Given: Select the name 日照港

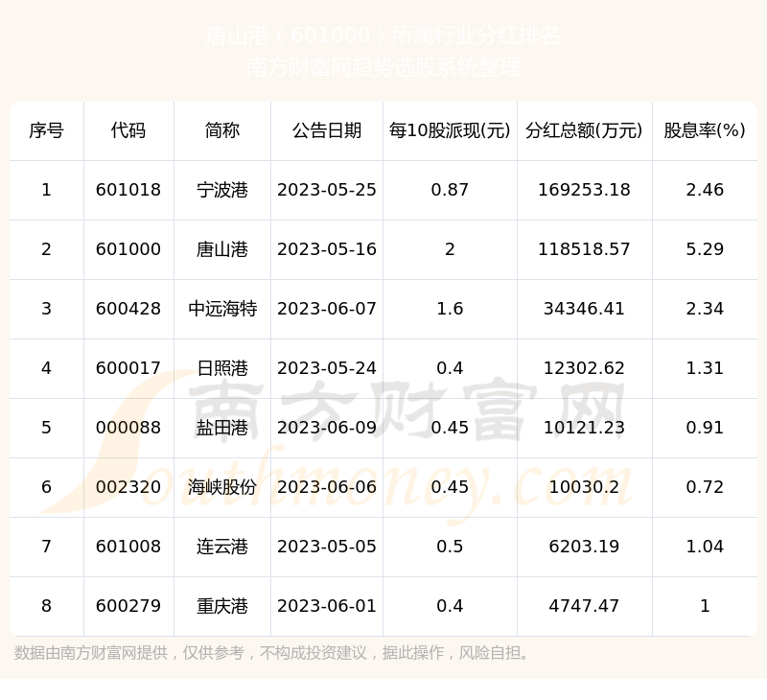Looking at the screenshot, I should pos(222,368).
